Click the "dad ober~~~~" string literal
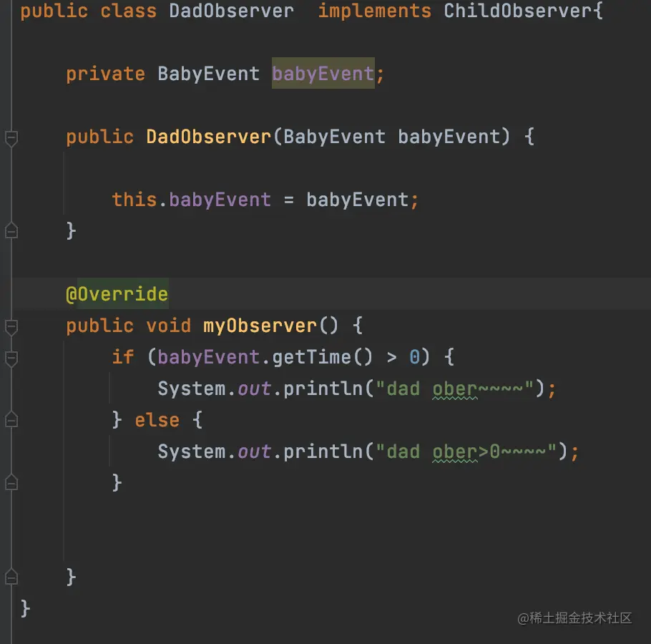651x644 pixels. click(454, 389)
